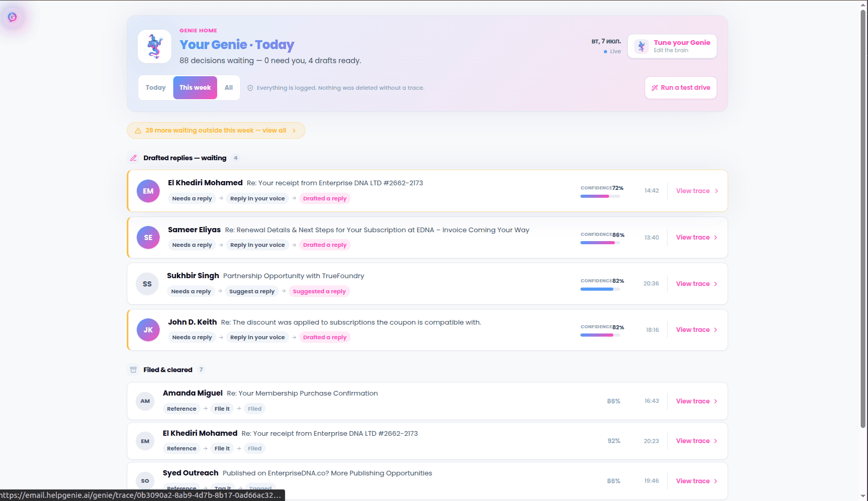Screen dimensions: 868x501
Task: Switch to the Today tab
Action: tap(156, 88)
